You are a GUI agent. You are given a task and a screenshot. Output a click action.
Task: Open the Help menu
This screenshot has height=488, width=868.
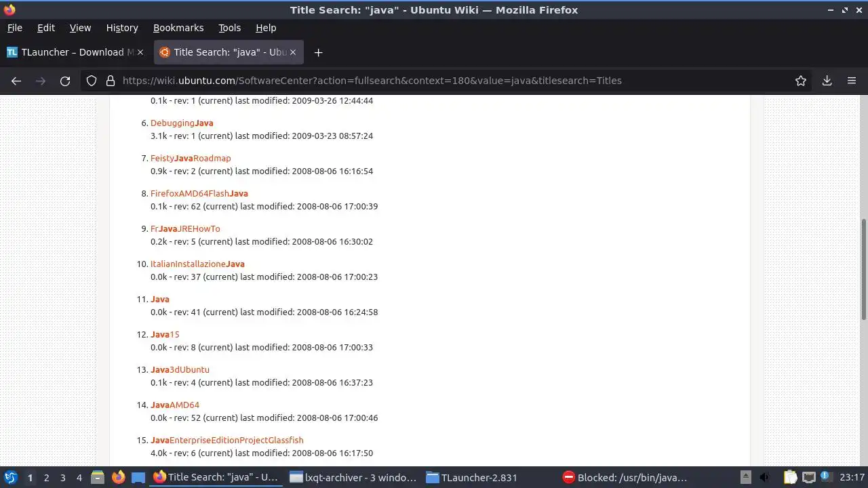pyautogui.click(x=266, y=28)
